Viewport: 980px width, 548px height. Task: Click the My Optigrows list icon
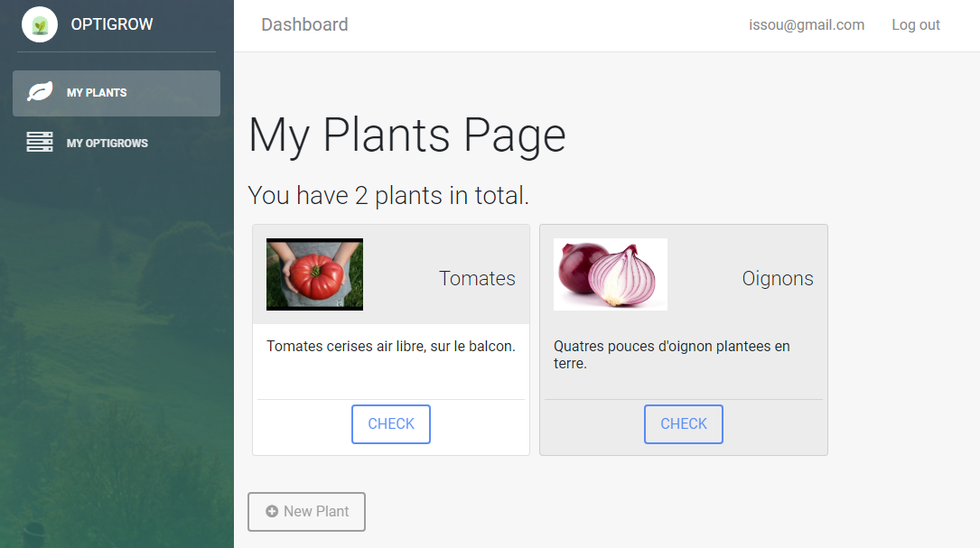(x=38, y=142)
